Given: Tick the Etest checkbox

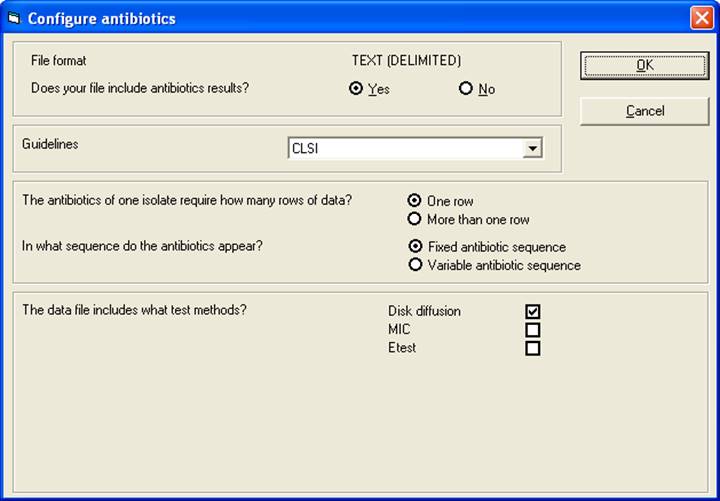Looking at the screenshot, I should click(x=533, y=348).
